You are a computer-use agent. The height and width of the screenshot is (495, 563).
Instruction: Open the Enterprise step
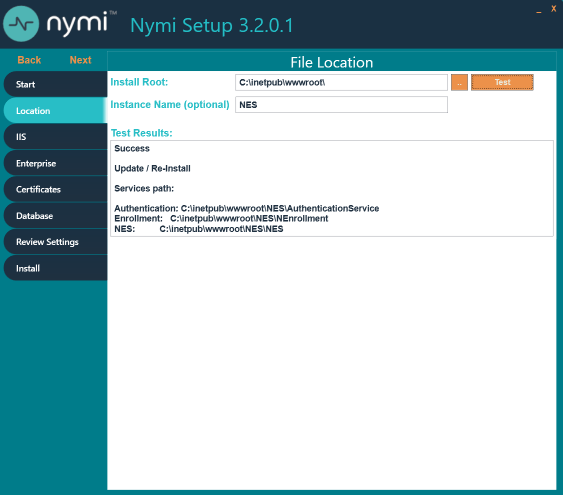pyautogui.click(x=55, y=163)
